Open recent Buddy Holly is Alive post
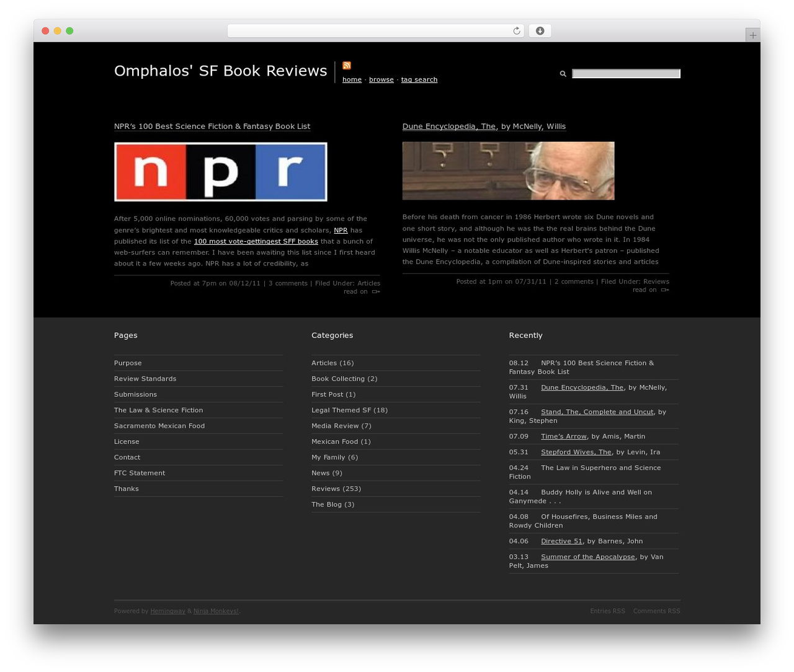794x672 pixels. [x=581, y=497]
